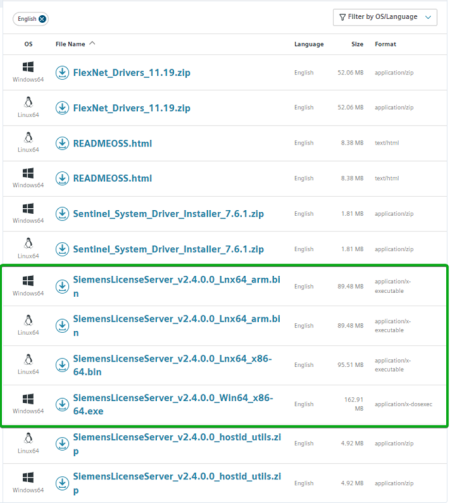This screenshot has height=503, width=450.
Task: Click 52.06 MB size in Windows64 FlexNet row
Action: pos(350,73)
